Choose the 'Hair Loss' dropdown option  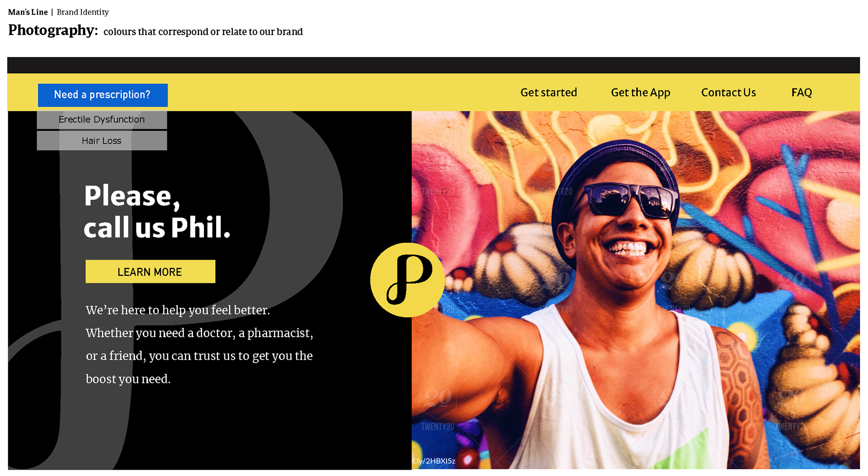[x=102, y=141]
